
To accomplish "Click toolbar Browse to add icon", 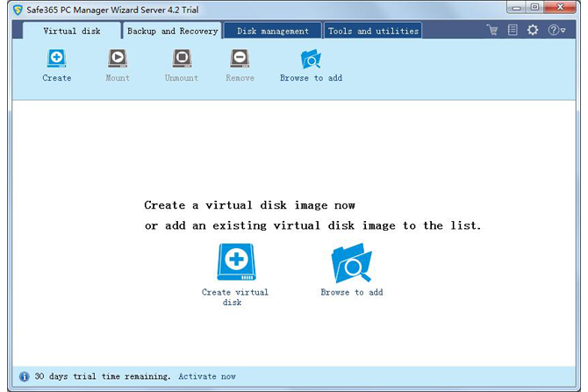I will [x=311, y=59].
